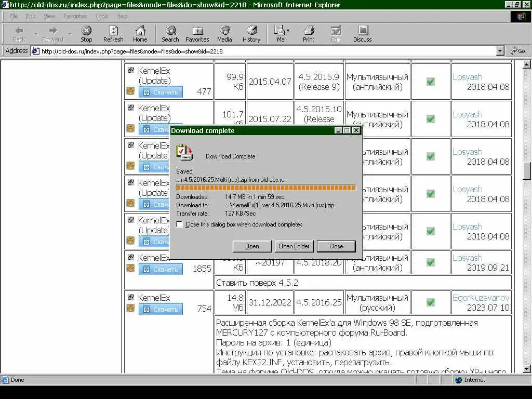Click the scrollbar down arrow
The image size is (532, 399).
click(527, 369)
